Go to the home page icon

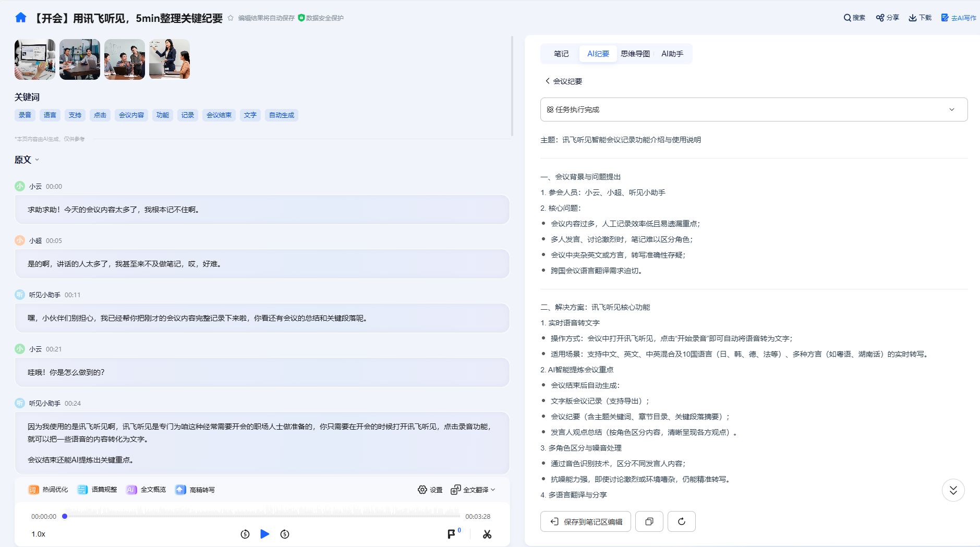coord(21,18)
